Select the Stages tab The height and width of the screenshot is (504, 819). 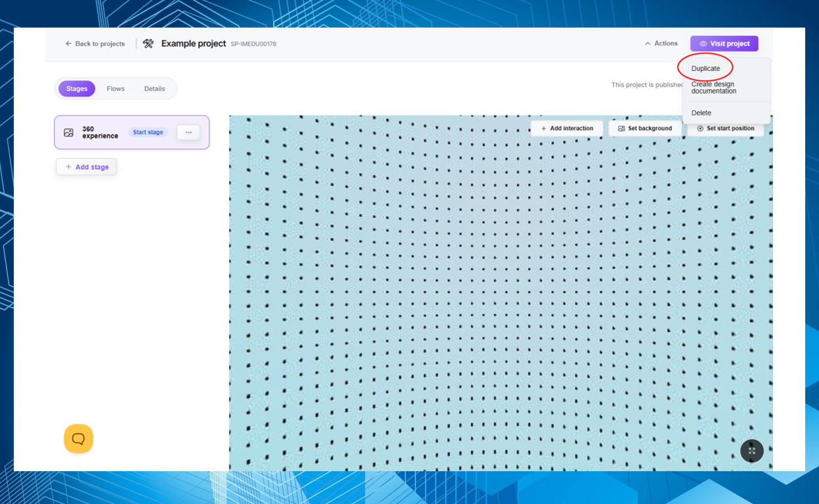pos(77,89)
